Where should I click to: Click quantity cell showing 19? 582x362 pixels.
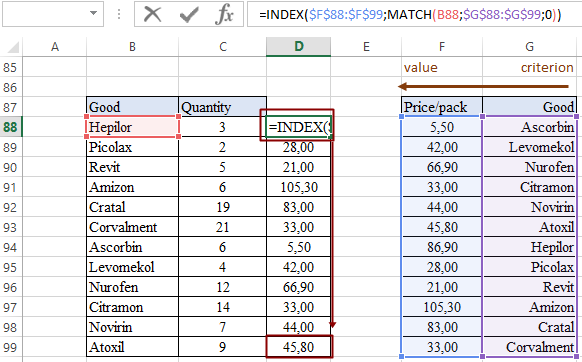(223, 207)
